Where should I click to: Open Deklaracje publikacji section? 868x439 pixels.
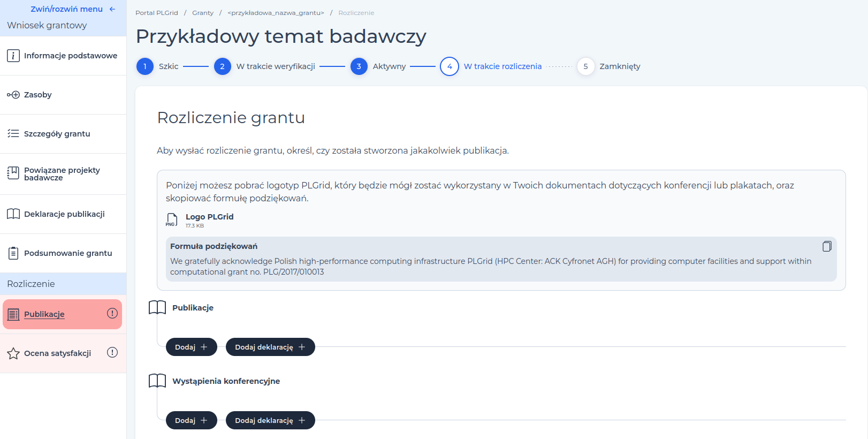pos(63,214)
